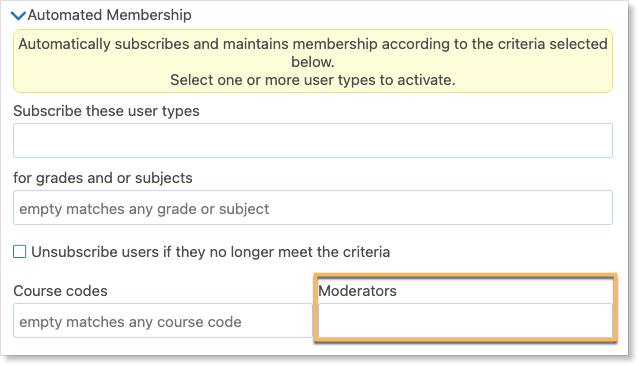Image resolution: width=639 pixels, height=366 pixels.
Task: Tick the Unsubscribe users checkbox
Action: [20, 251]
